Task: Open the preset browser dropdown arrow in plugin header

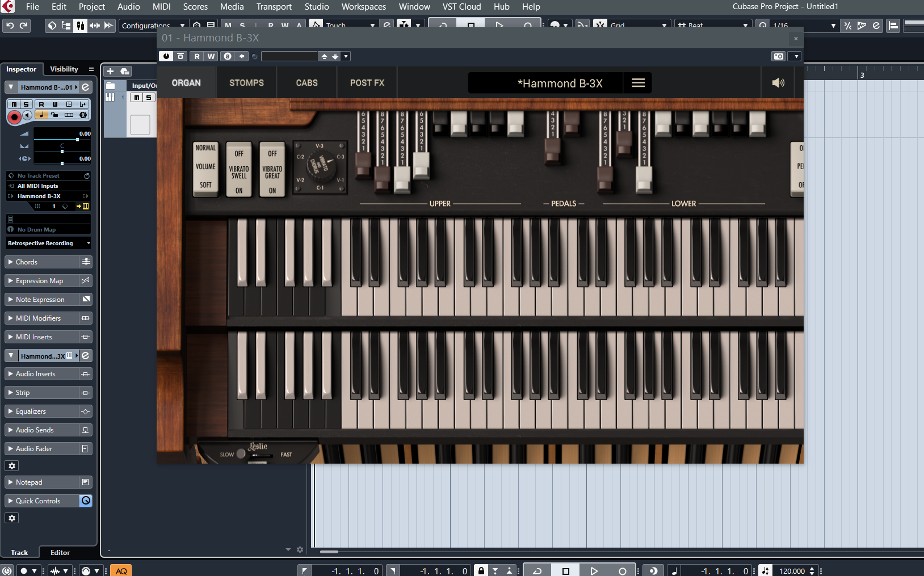Action: pyautogui.click(x=346, y=56)
